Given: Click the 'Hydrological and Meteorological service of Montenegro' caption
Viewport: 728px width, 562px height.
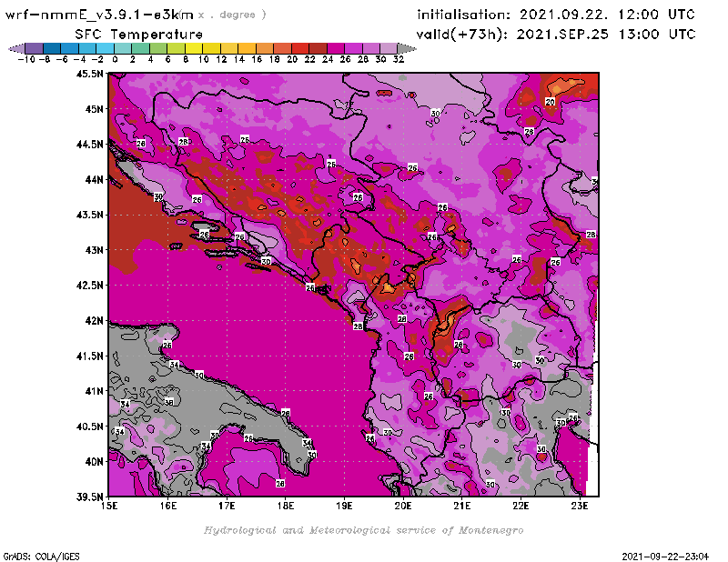Looking at the screenshot, I should pos(363,530).
